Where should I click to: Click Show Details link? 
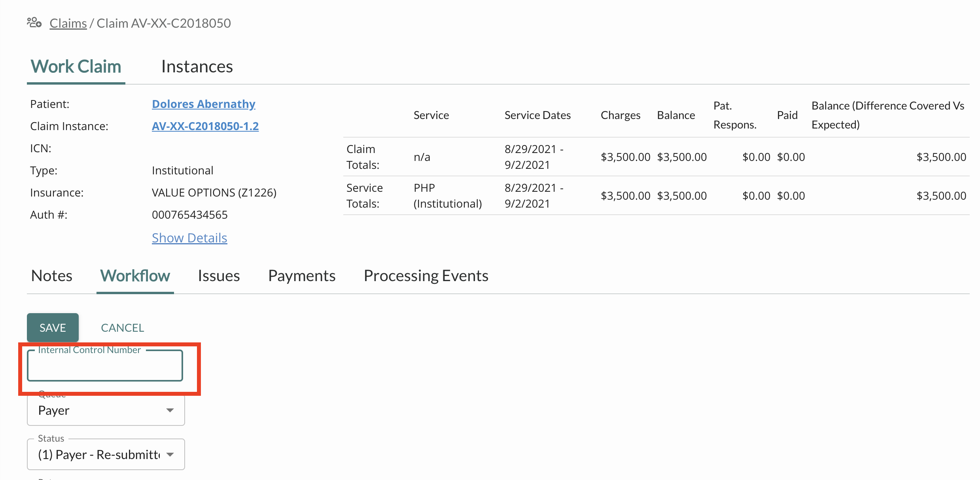tap(189, 238)
